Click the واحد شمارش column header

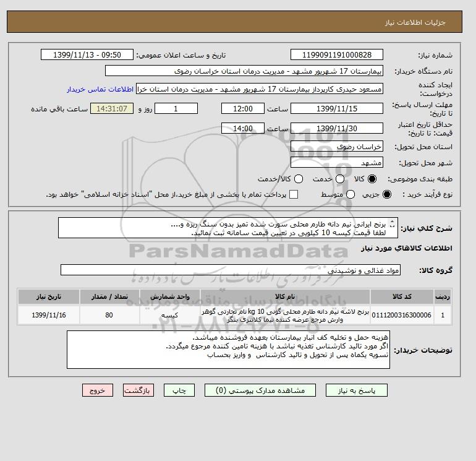coord(170,296)
